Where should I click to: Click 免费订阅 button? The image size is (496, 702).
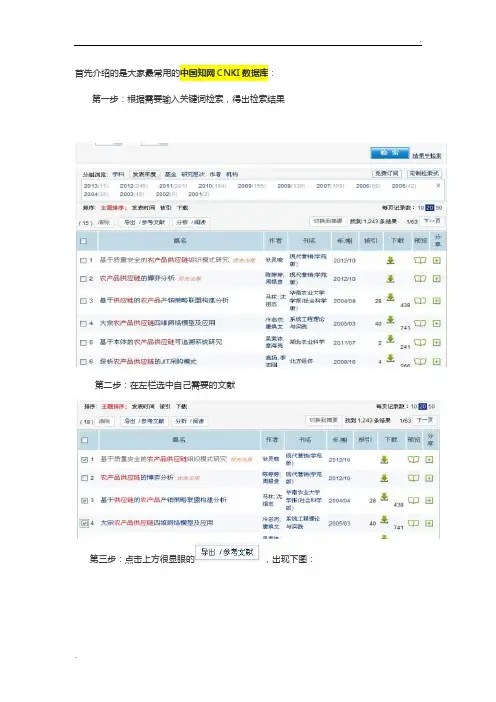[387, 173]
